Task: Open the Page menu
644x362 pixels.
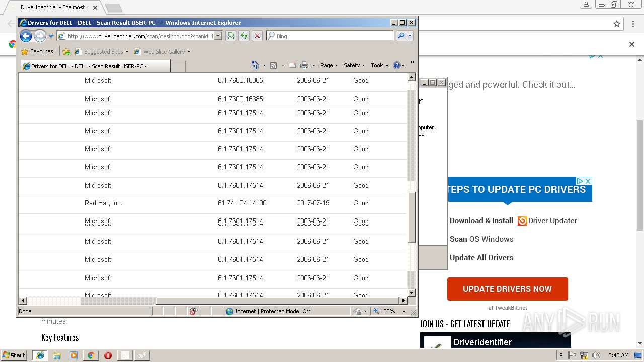Action: [329, 65]
